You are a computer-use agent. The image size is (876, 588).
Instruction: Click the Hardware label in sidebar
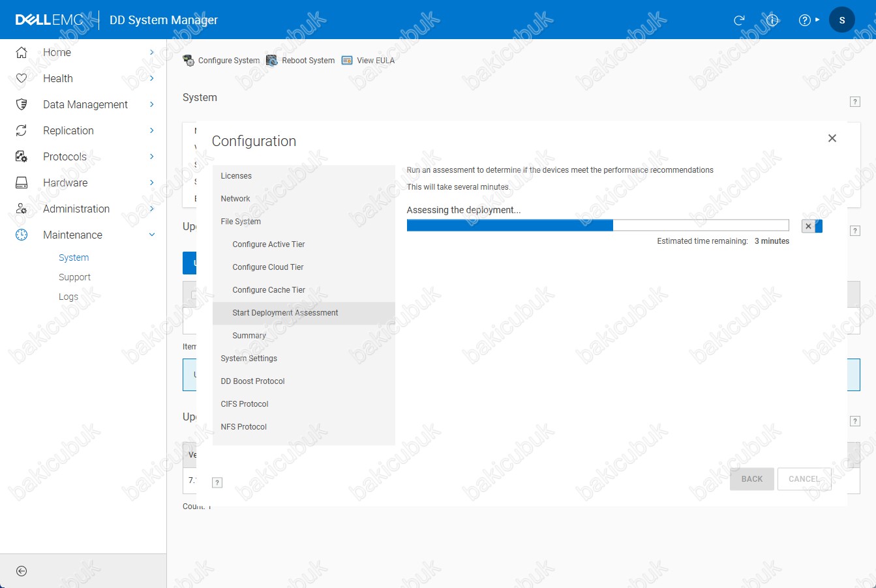tap(65, 183)
